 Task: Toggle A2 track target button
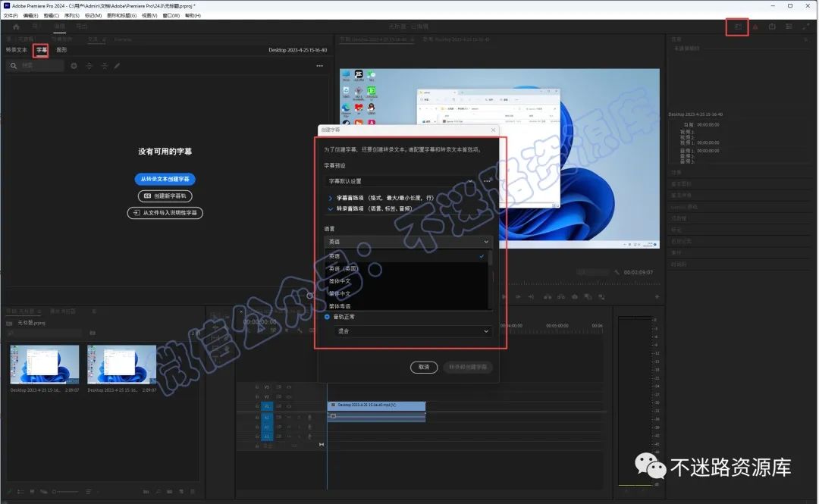pyautogui.click(x=267, y=427)
